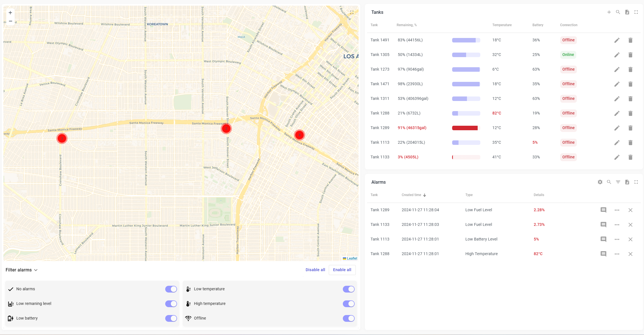Click the Disable all button
Screen dimensions: 644x335
(315, 270)
